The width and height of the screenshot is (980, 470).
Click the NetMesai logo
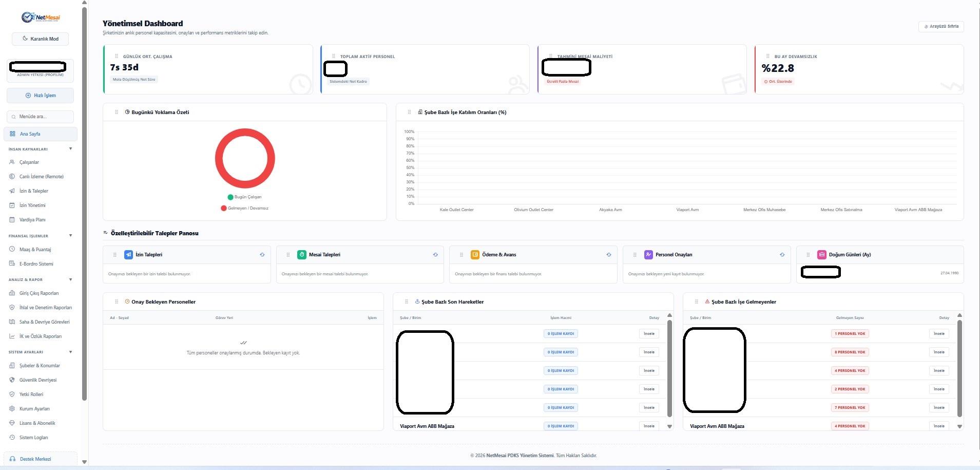pyautogui.click(x=41, y=17)
